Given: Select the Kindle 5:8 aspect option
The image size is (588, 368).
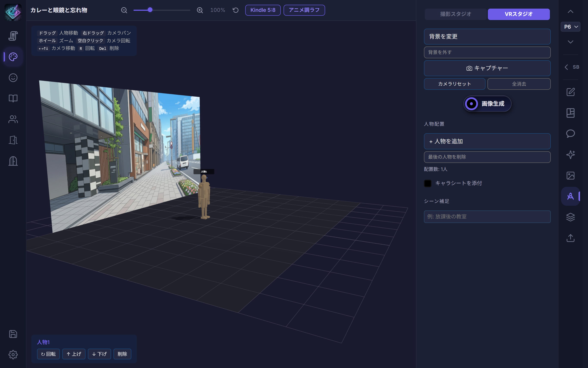Looking at the screenshot, I should [x=263, y=10].
